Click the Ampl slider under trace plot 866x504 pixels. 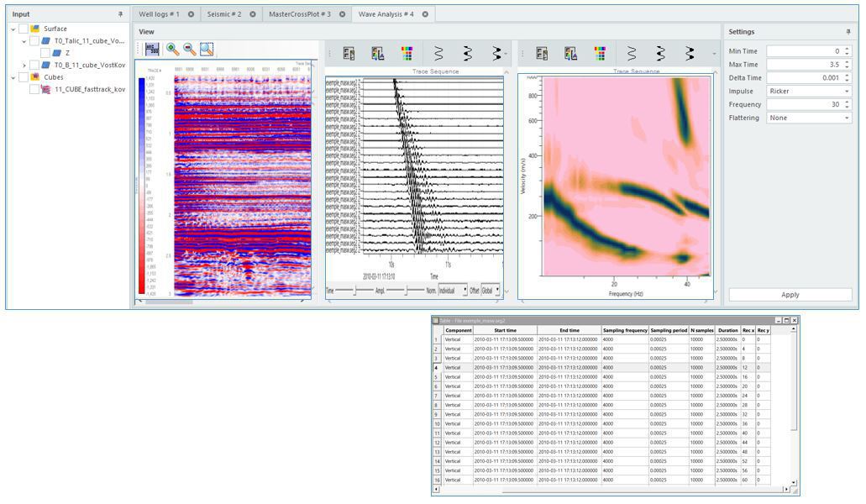[x=406, y=291]
